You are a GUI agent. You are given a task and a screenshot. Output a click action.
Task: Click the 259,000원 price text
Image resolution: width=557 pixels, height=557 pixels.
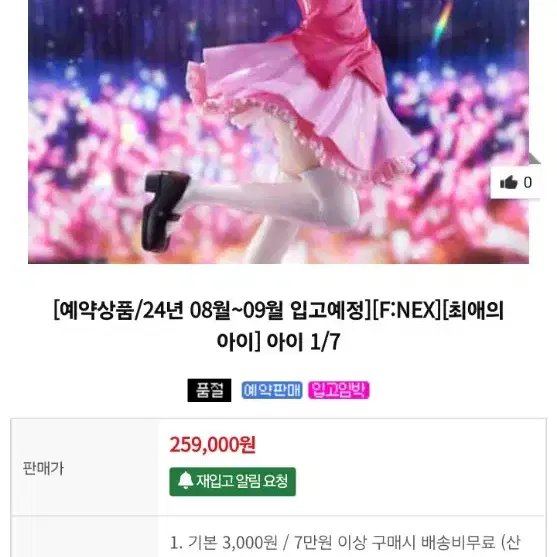[x=212, y=444]
